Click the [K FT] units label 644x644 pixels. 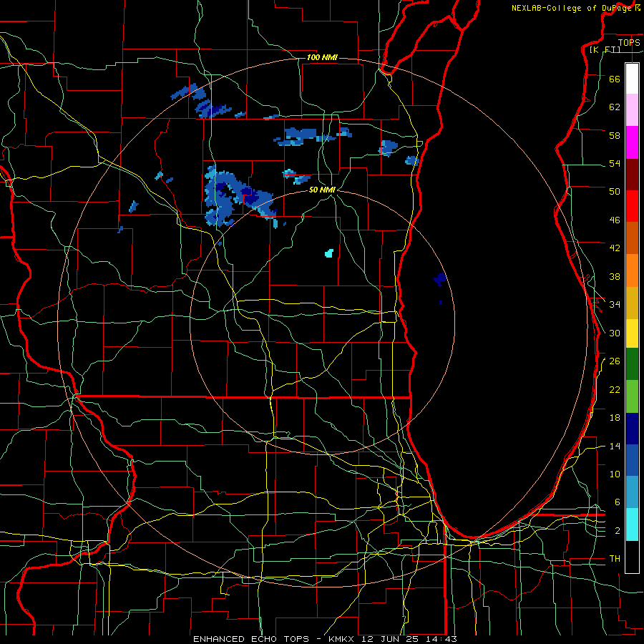(605, 49)
